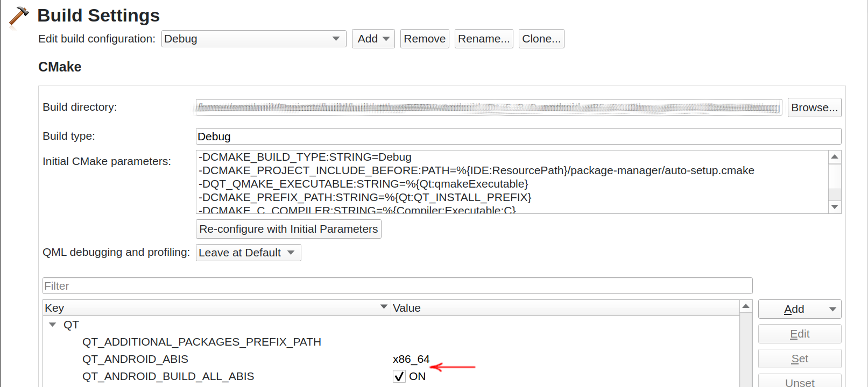Open the Add configuration dropdown button
The image size is (868, 387).
pos(373,39)
